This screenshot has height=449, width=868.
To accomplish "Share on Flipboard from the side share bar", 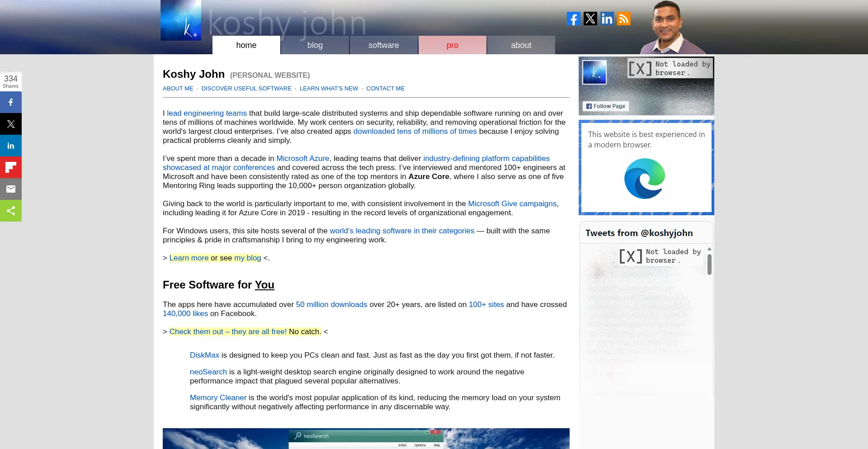I will pyautogui.click(x=11, y=167).
